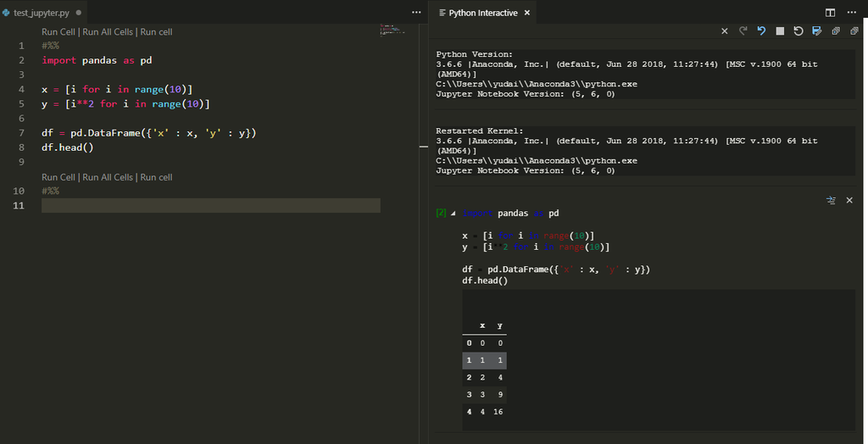This screenshot has height=444, width=868.
Task: Click row index 0 in output table
Action: (469, 343)
